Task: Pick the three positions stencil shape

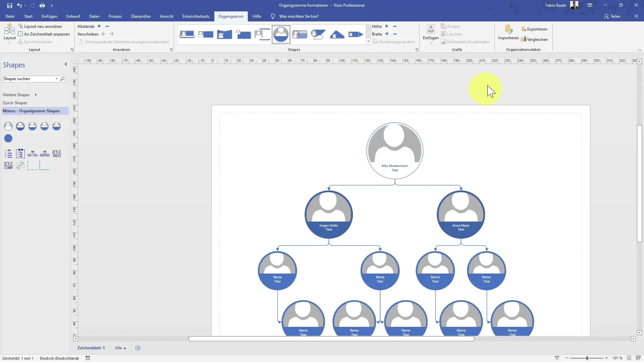Action: (x=45, y=154)
